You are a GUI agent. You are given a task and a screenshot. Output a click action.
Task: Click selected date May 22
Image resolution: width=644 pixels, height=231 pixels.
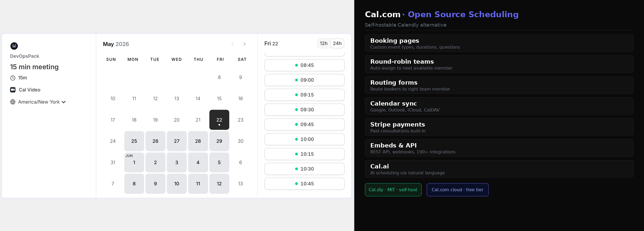point(219,120)
